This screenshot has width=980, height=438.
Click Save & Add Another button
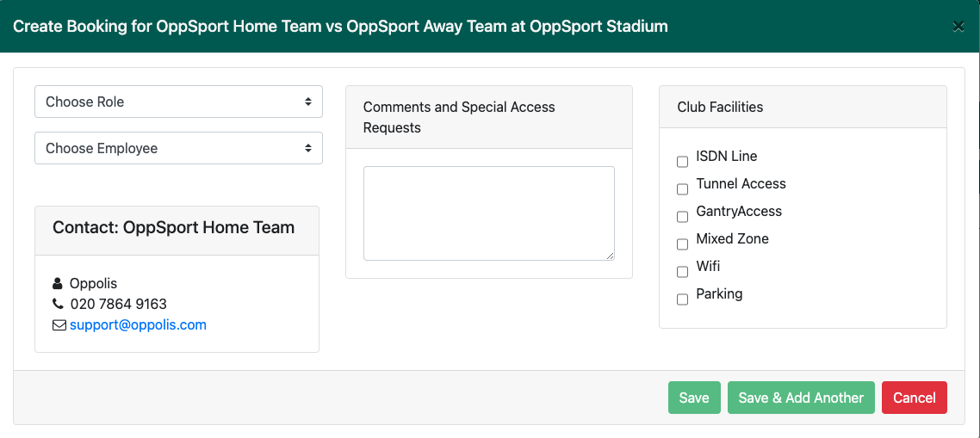(801, 398)
